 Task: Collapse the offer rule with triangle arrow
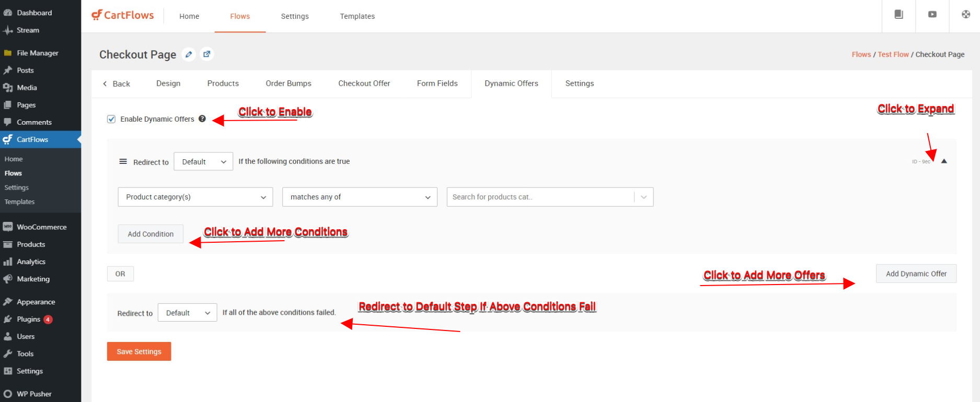point(944,161)
